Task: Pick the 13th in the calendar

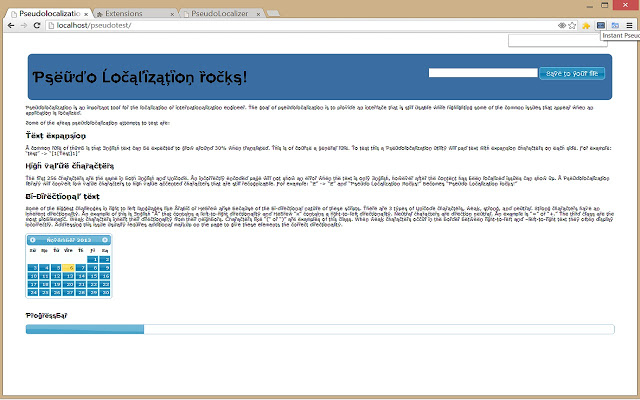Action: pos(68,276)
